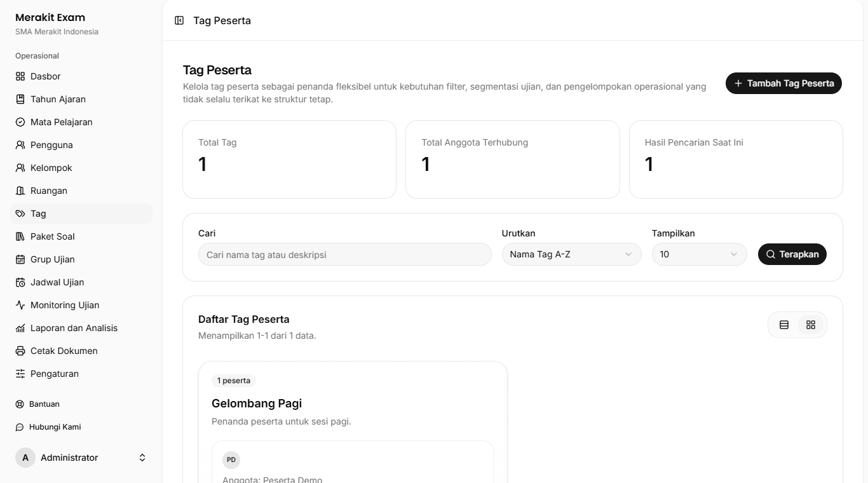Image resolution: width=868 pixels, height=483 pixels.
Task: Click the Tambah Tag Peserta button
Action: click(783, 83)
